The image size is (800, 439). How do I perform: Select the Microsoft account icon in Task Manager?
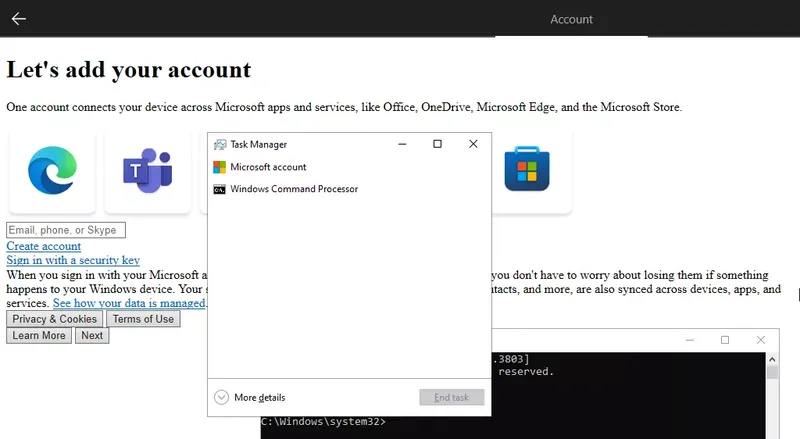(x=219, y=167)
